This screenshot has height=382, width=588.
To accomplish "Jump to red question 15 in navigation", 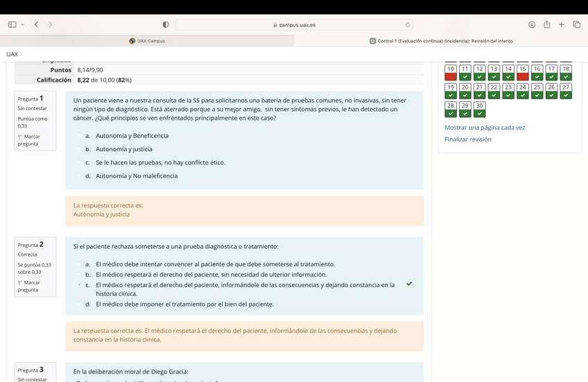I will tap(523, 72).
